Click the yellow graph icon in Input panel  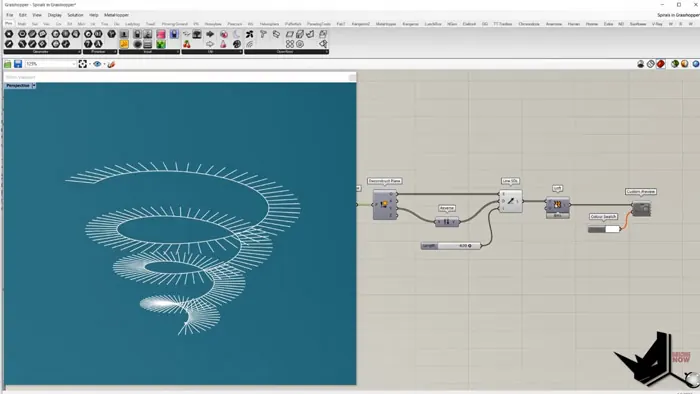pos(124,44)
